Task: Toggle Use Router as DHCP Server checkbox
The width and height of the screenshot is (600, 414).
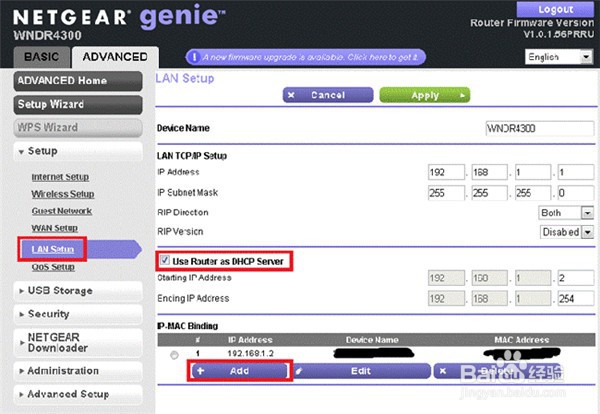Action: [x=165, y=261]
